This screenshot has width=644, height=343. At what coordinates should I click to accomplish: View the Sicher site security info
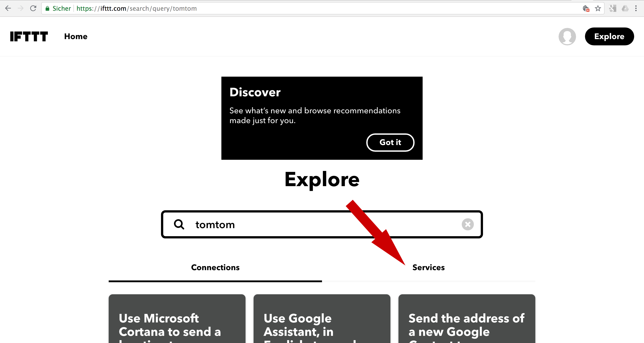pyautogui.click(x=58, y=8)
